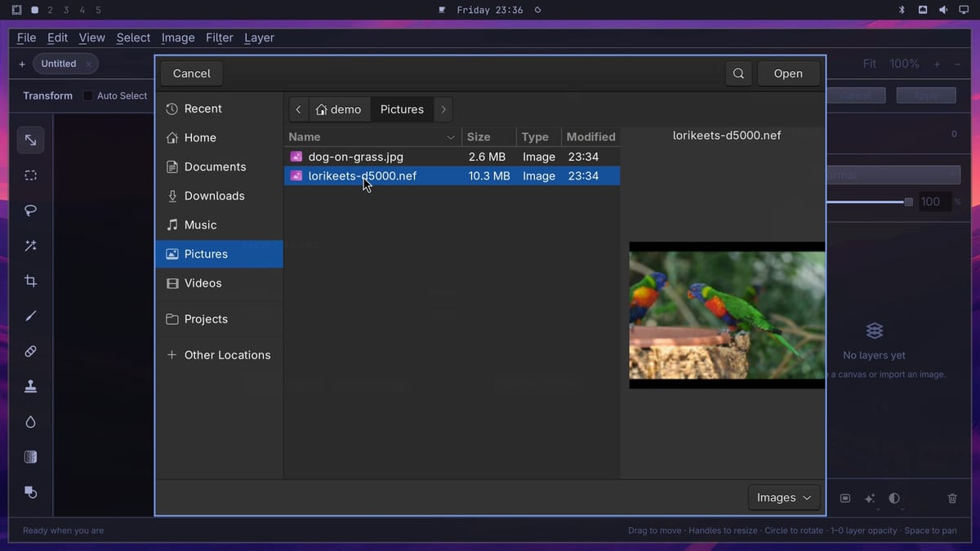Go forward with the path bar right arrow
The image size is (980, 551).
pyautogui.click(x=443, y=109)
